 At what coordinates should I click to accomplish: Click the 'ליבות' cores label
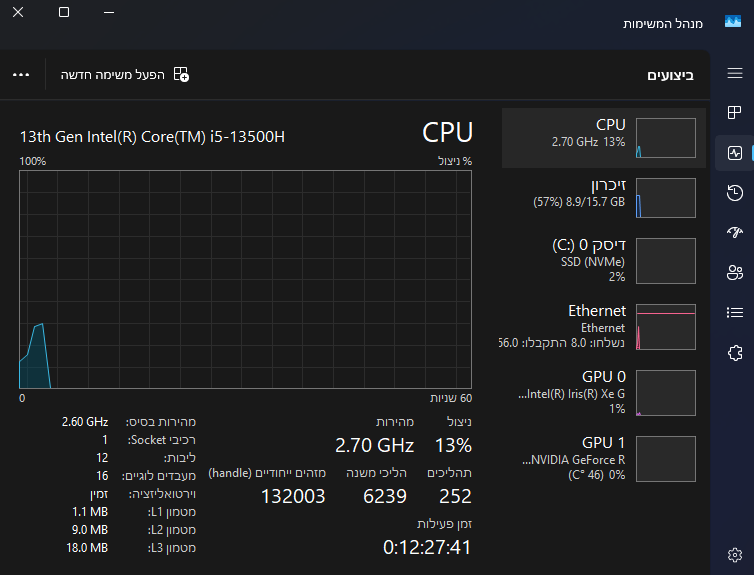[x=179, y=458]
